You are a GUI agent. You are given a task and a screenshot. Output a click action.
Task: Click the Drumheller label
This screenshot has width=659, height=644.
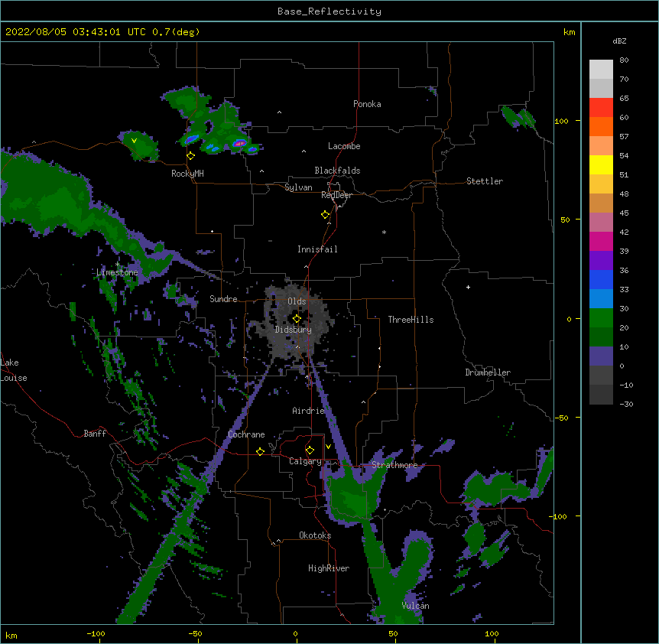[488, 372]
